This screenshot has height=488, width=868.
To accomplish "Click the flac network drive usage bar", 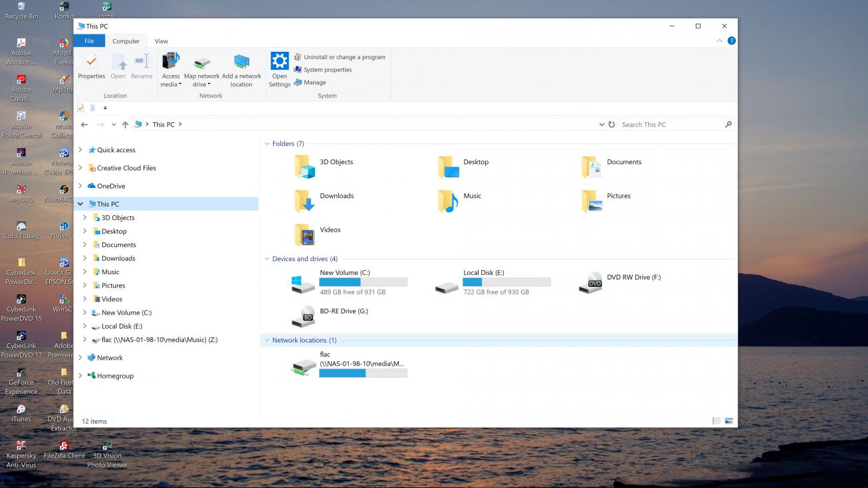I will pyautogui.click(x=363, y=373).
